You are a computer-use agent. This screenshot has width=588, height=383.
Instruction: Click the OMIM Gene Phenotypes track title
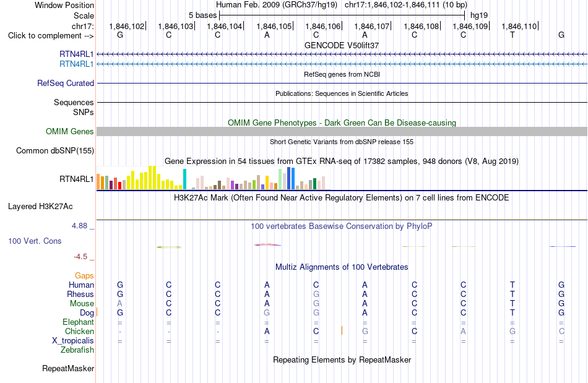(x=342, y=123)
